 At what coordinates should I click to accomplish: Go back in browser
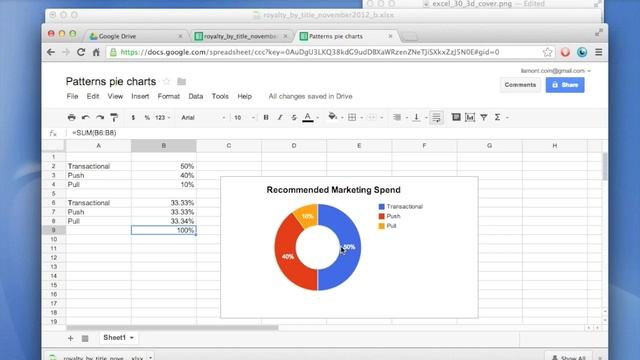[51, 52]
